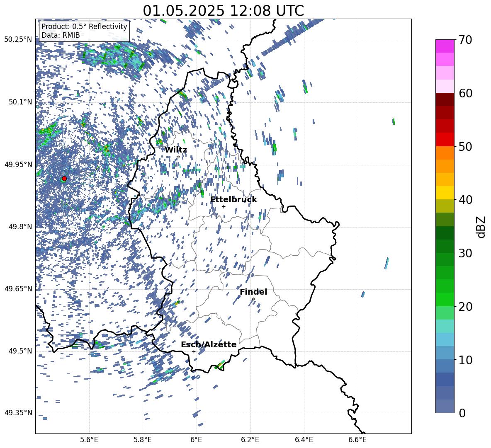491x448 pixels.
Task: Click the 0 tick on colorbar
Action: coord(462,413)
